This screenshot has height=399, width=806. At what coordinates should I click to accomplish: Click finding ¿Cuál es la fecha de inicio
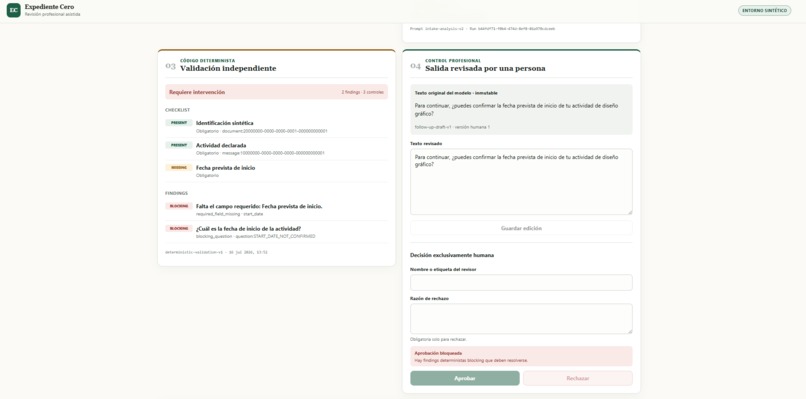click(x=277, y=232)
